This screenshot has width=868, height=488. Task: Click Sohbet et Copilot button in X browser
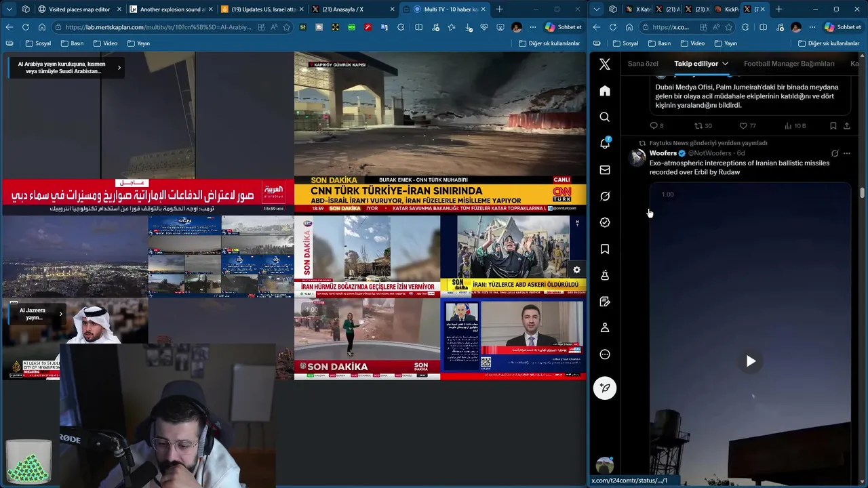(843, 27)
